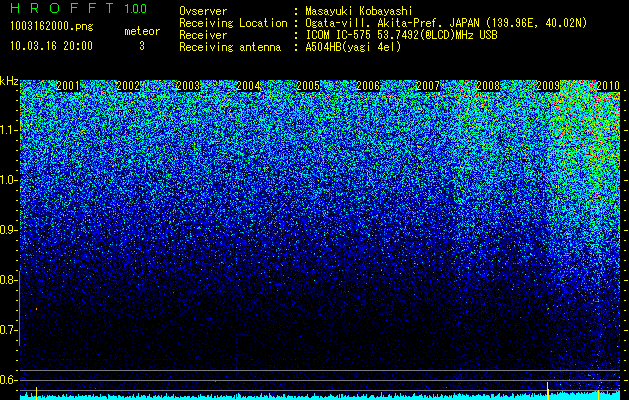Click the A504HB(yagi 4el) antenna text
629x400 pixels.
click(x=353, y=47)
